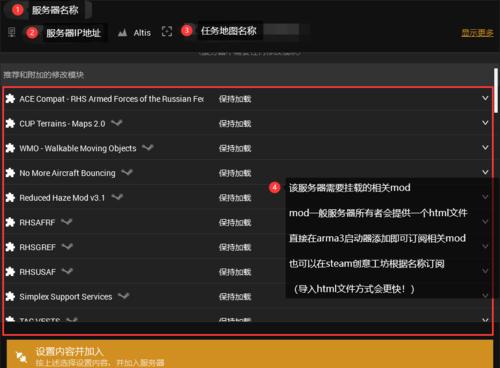Screen dimensions: 500x368
Task: Click the puzzle icon beside RHSGREF
Action: tap(10, 247)
